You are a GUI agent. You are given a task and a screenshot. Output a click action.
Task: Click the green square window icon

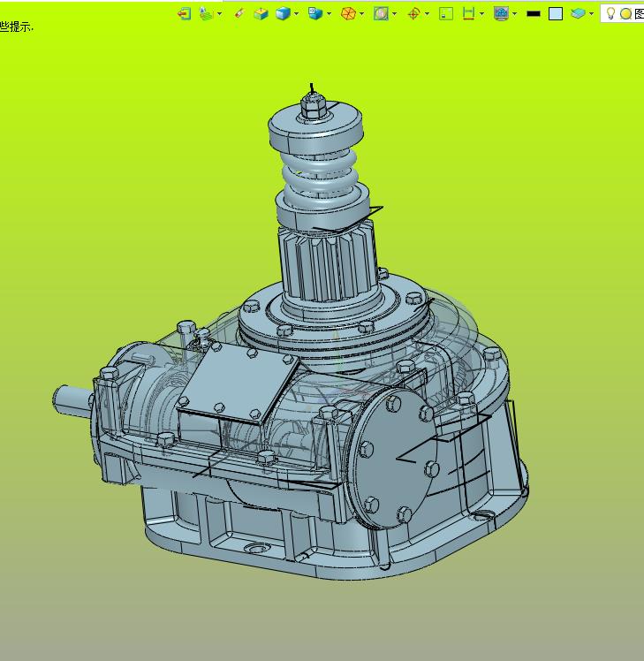(x=446, y=14)
